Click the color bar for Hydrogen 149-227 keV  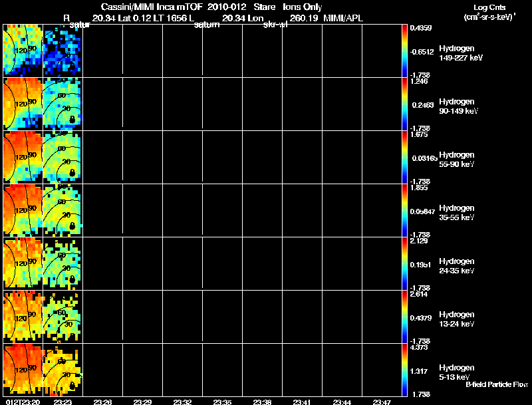click(404, 51)
